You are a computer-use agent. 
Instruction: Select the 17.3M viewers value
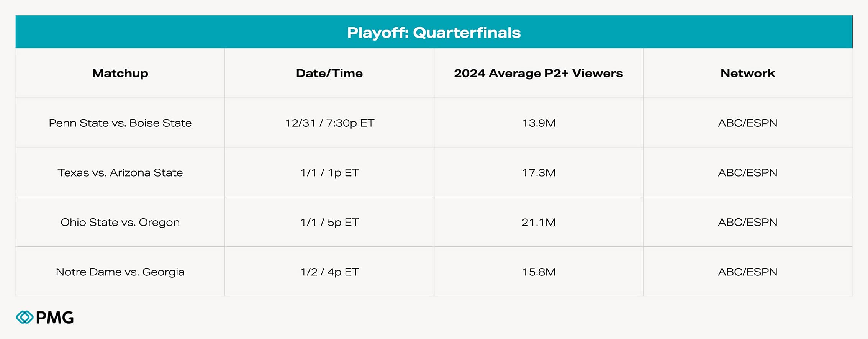click(538, 173)
